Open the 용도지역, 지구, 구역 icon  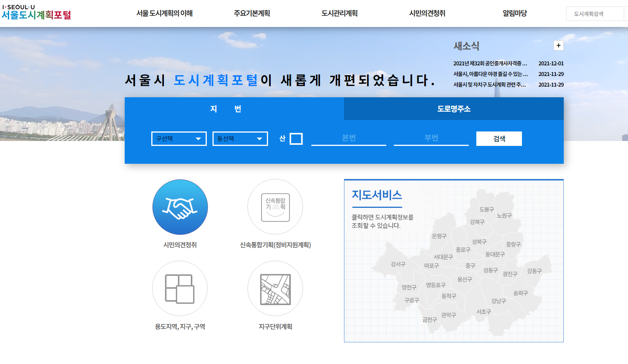point(180,288)
